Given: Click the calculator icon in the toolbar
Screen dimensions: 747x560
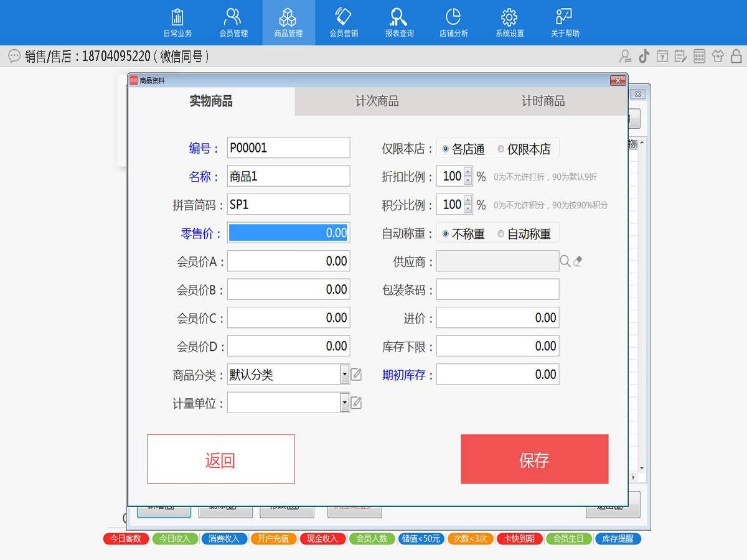Looking at the screenshot, I should pyautogui.click(x=699, y=56).
